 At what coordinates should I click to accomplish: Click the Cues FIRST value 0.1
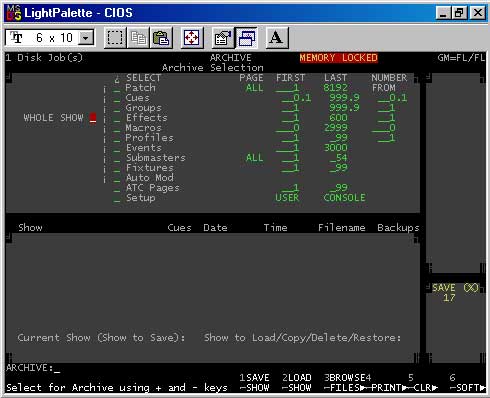[296, 98]
